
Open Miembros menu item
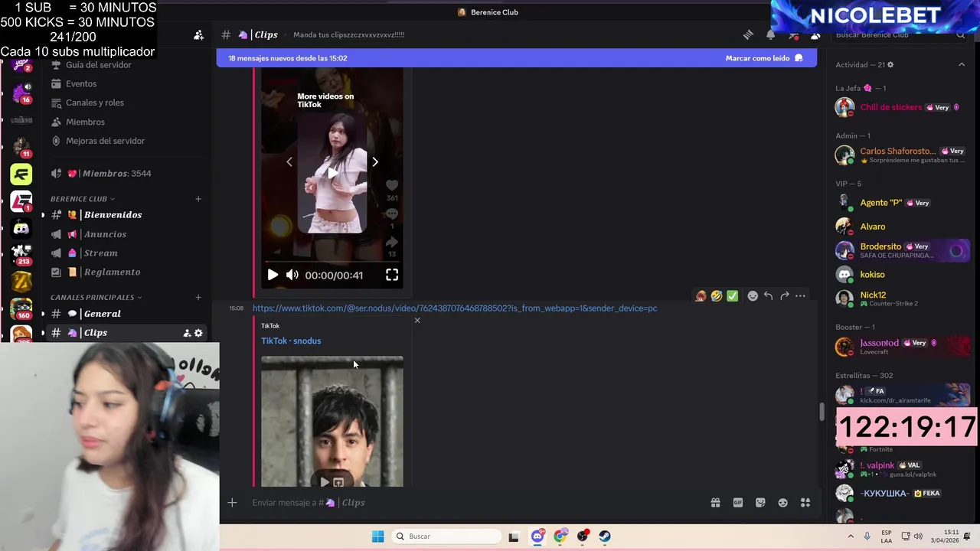point(126,122)
